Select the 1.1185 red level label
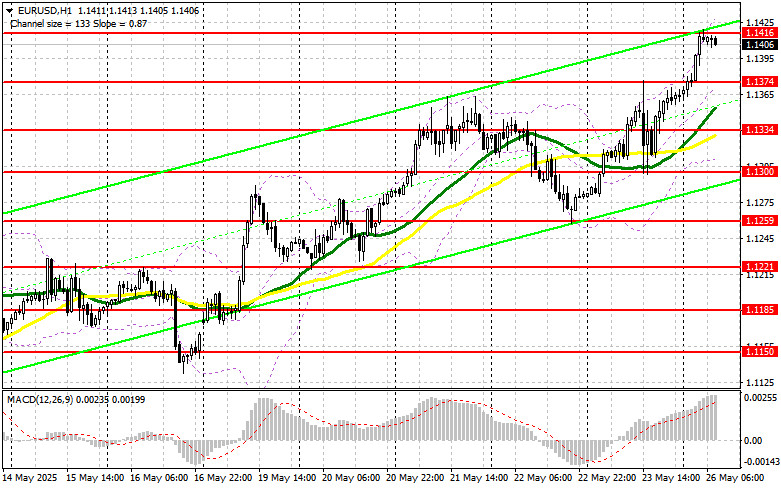The height and width of the screenshot is (489, 781). pos(760,310)
